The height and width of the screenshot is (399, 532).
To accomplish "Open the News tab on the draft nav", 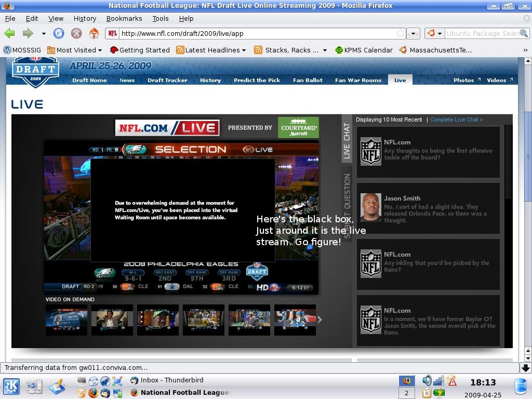I will 127,81.
